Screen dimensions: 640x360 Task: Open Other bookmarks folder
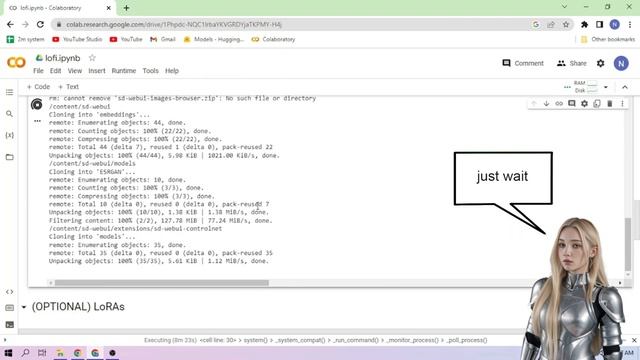pyautogui.click(x=608, y=39)
